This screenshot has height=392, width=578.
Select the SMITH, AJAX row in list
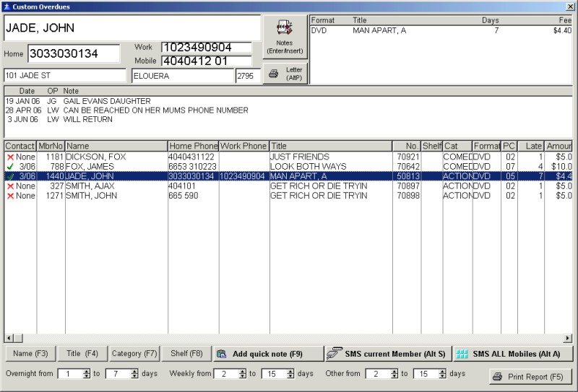[x=217, y=186]
